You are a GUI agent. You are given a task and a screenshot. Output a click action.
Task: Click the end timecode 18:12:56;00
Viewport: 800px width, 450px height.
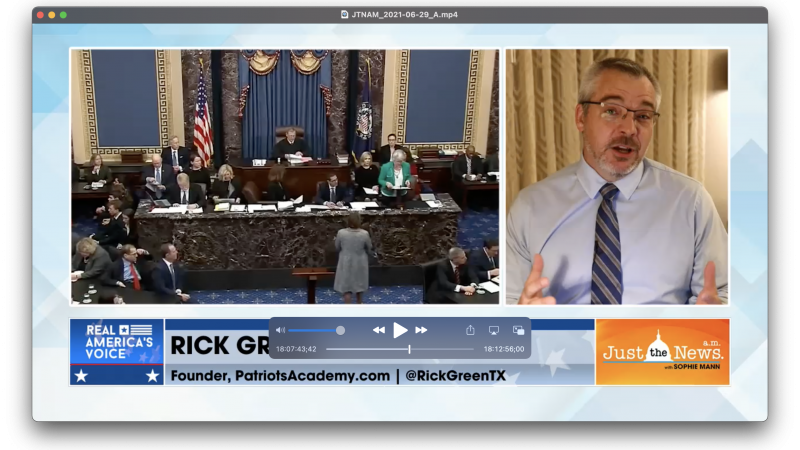(x=503, y=349)
